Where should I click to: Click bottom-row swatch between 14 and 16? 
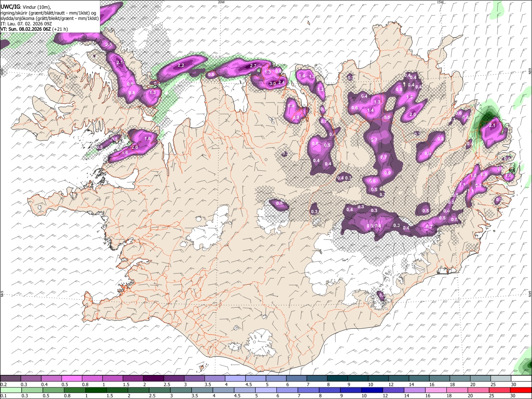(x=414, y=390)
